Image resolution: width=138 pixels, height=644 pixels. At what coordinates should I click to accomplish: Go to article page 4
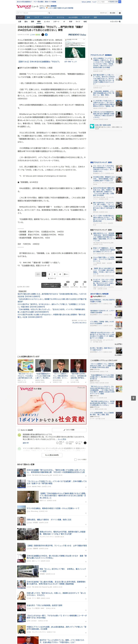[60, 274]
